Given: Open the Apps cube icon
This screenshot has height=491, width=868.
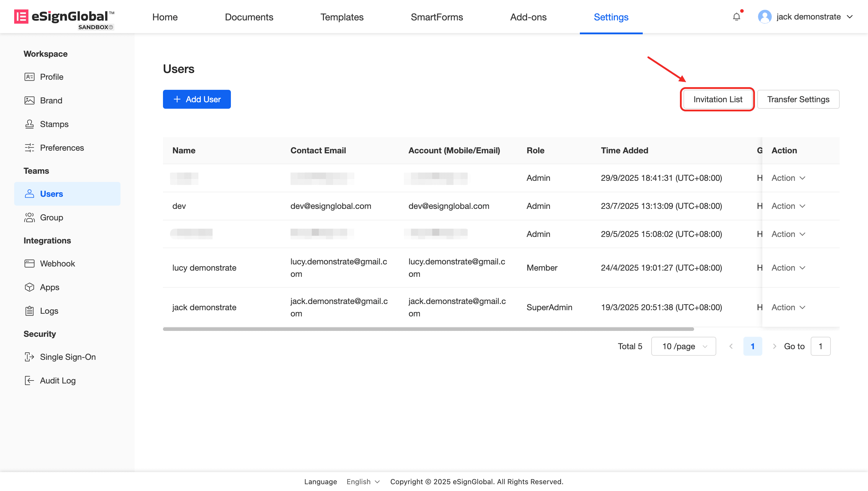Looking at the screenshot, I should click(x=29, y=287).
